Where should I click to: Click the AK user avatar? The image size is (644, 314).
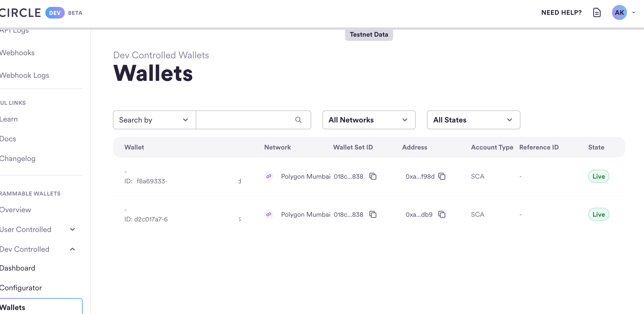619,12
